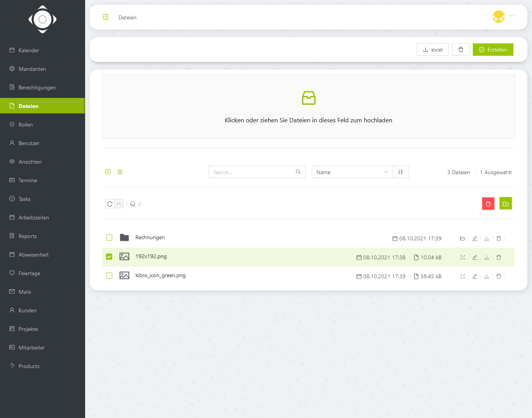
Task: Uncheck the 192x192.png file checkbox
Action: pyautogui.click(x=109, y=257)
